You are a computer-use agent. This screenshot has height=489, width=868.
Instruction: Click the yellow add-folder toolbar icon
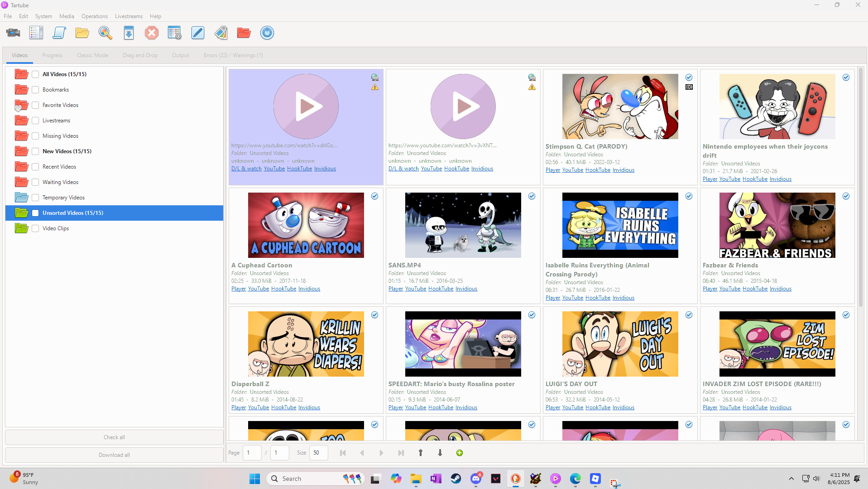(82, 33)
